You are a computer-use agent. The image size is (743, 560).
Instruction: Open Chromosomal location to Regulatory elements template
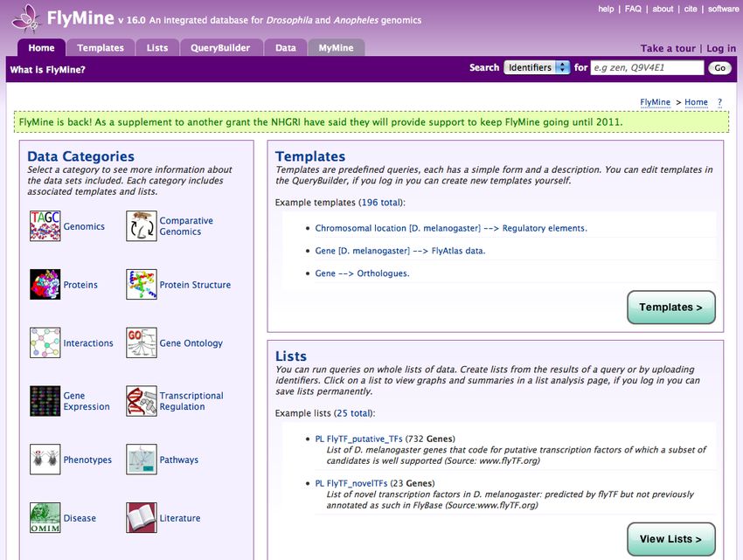[451, 228]
